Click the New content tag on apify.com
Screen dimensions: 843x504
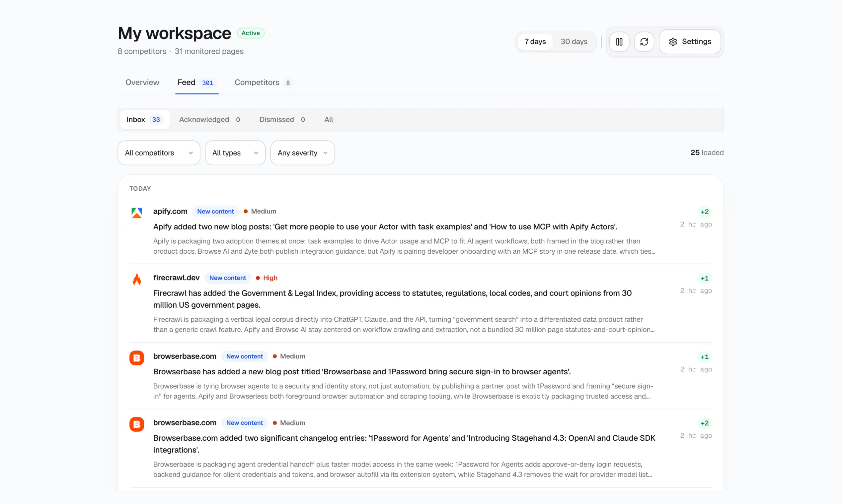pyautogui.click(x=215, y=211)
